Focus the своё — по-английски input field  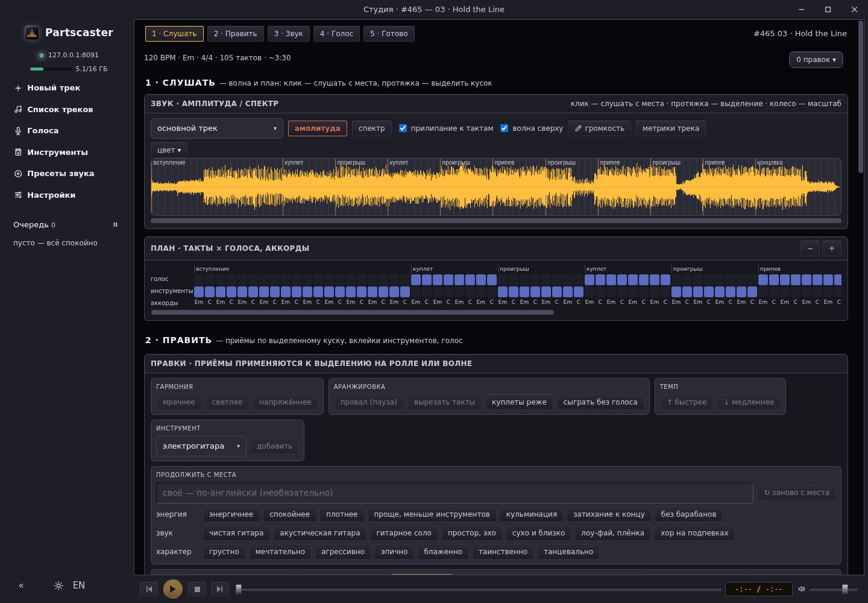[x=454, y=493]
